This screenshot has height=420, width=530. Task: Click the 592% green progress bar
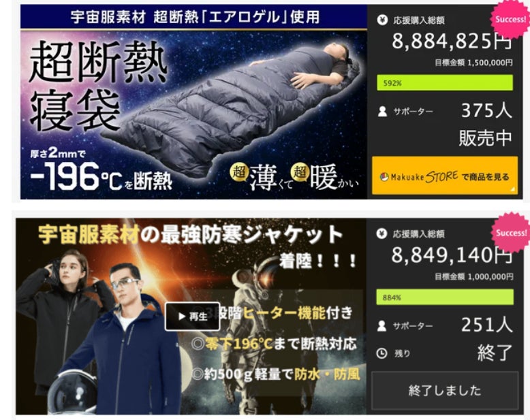click(x=445, y=83)
